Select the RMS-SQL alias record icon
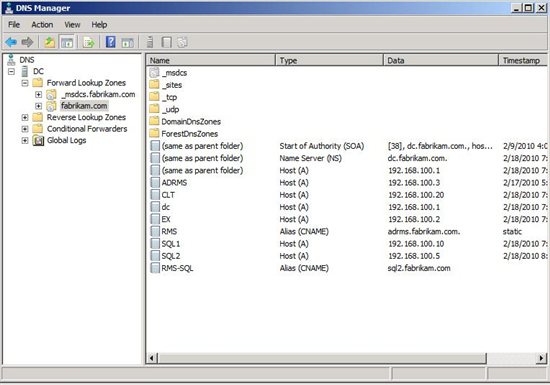 click(x=155, y=268)
